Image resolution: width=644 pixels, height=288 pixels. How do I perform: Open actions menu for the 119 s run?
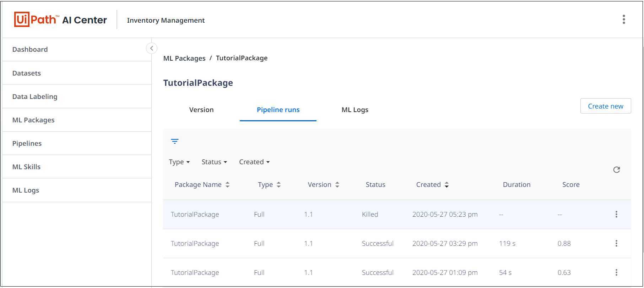616,243
